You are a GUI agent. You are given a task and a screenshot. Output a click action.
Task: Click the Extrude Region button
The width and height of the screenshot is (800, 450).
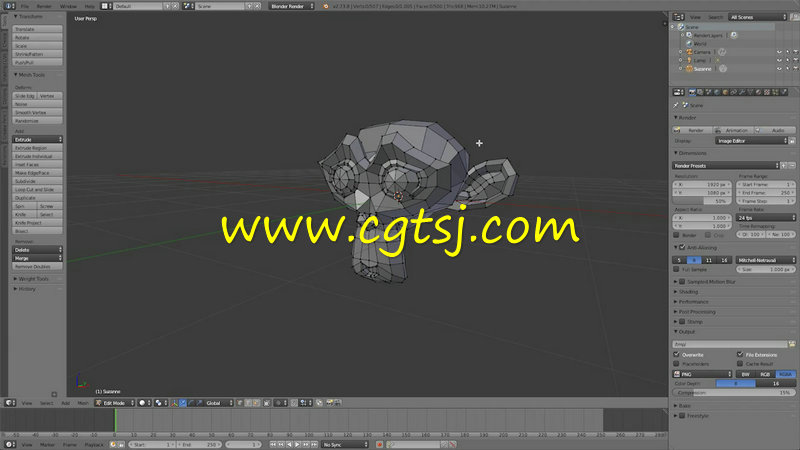(x=37, y=148)
